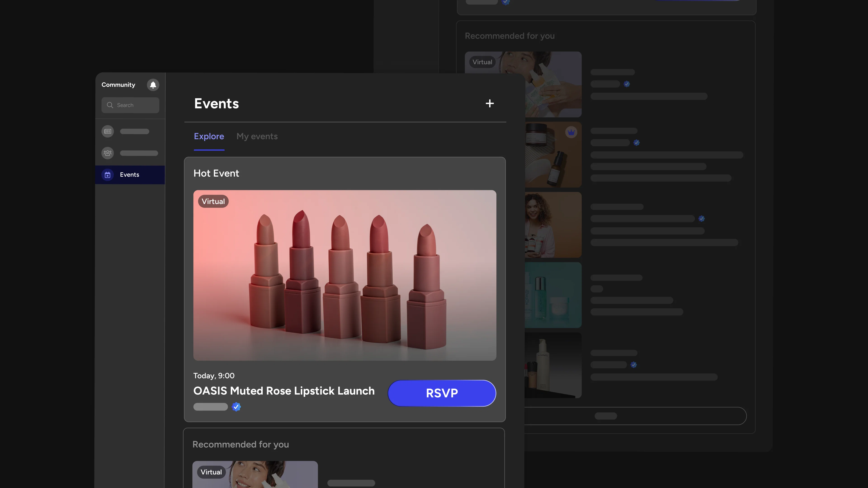
Task: Click the notification bell icon
Action: (x=153, y=85)
